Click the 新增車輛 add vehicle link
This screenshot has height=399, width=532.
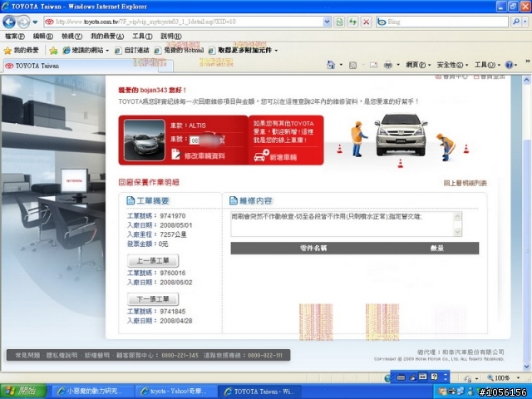[283, 157]
